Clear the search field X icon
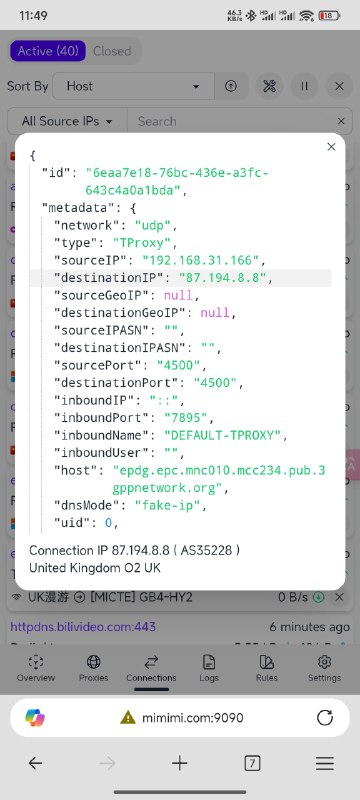 pyautogui.click(x=341, y=121)
